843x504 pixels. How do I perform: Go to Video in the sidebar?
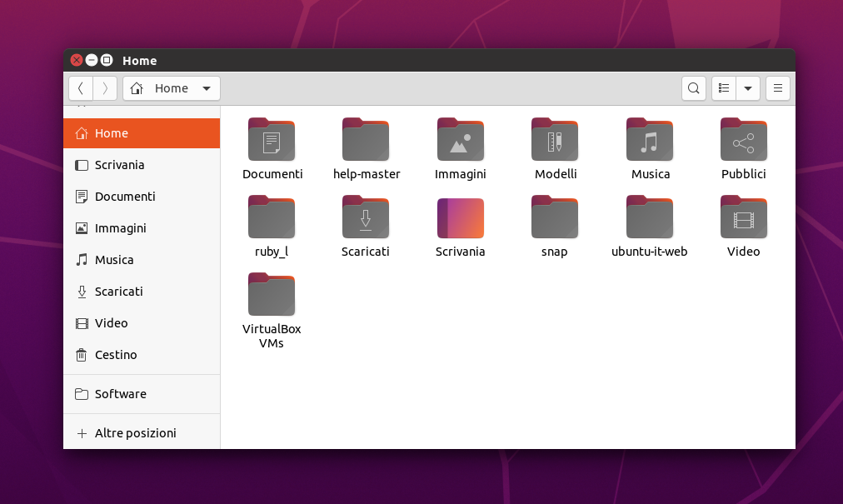142,324
